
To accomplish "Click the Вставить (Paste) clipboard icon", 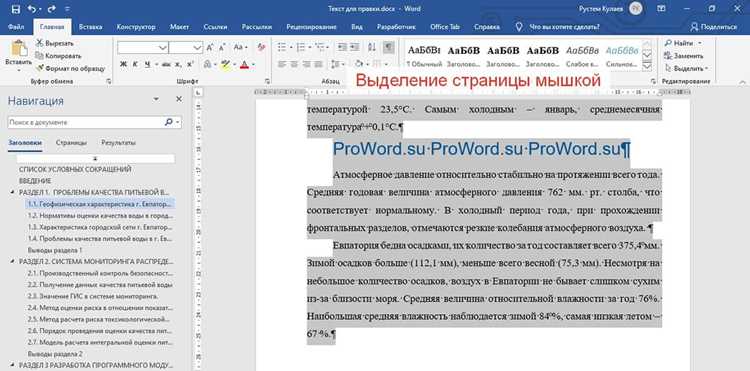I will click(x=19, y=49).
